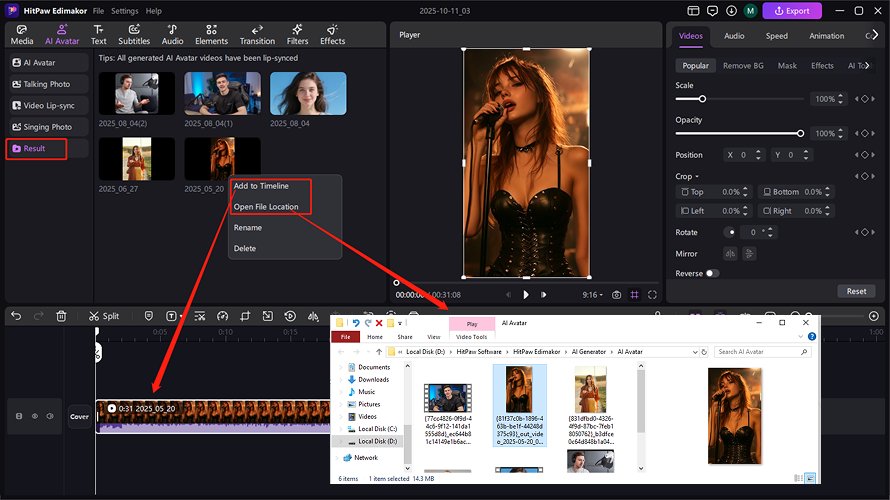Switch to the Speed tab
890x500 pixels.
click(x=776, y=36)
